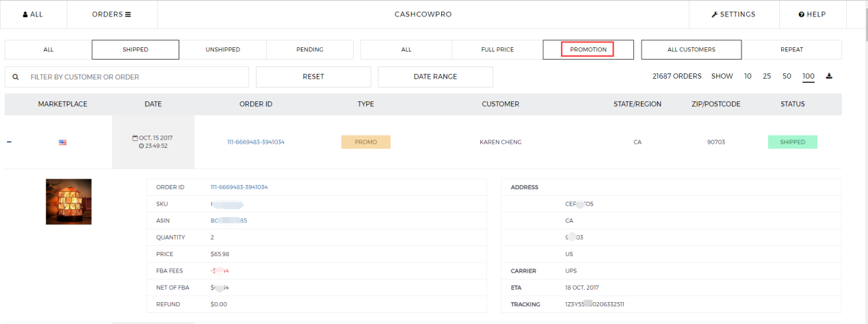Image resolution: width=868 pixels, height=324 pixels.
Task: Open order ID link in table row
Action: coord(255,142)
